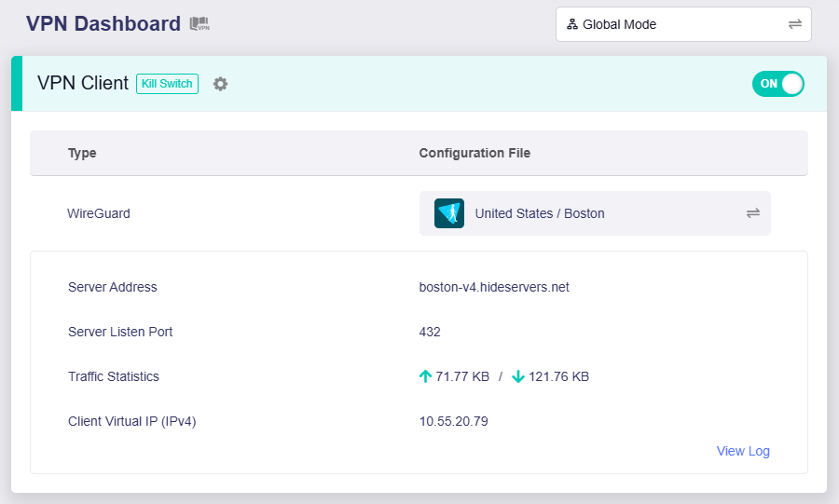Screen dimensions: 839x504
Task: Turn off the VPN Client ON switch
Action: (777, 84)
